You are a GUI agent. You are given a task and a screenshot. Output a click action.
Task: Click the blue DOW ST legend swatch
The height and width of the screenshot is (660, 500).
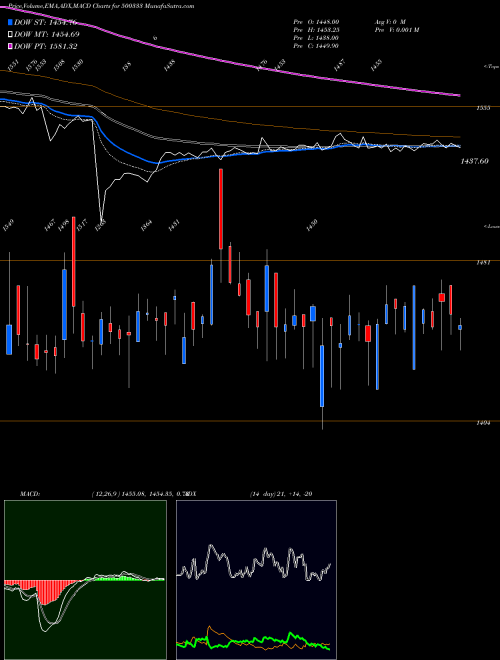(x=11, y=23)
